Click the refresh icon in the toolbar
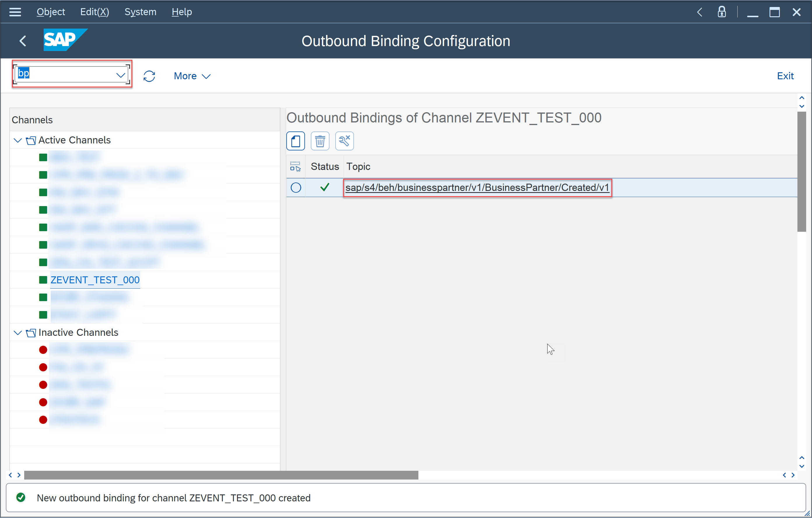Viewport: 812px width, 518px height. [x=149, y=76]
